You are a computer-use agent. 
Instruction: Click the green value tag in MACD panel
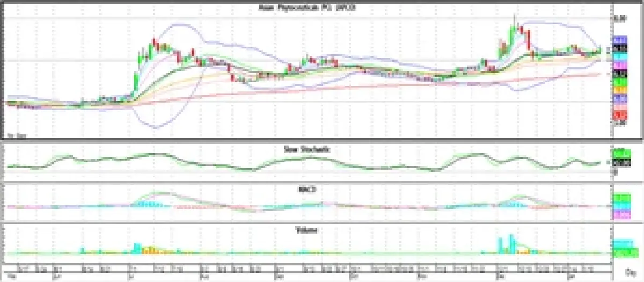click(621, 198)
